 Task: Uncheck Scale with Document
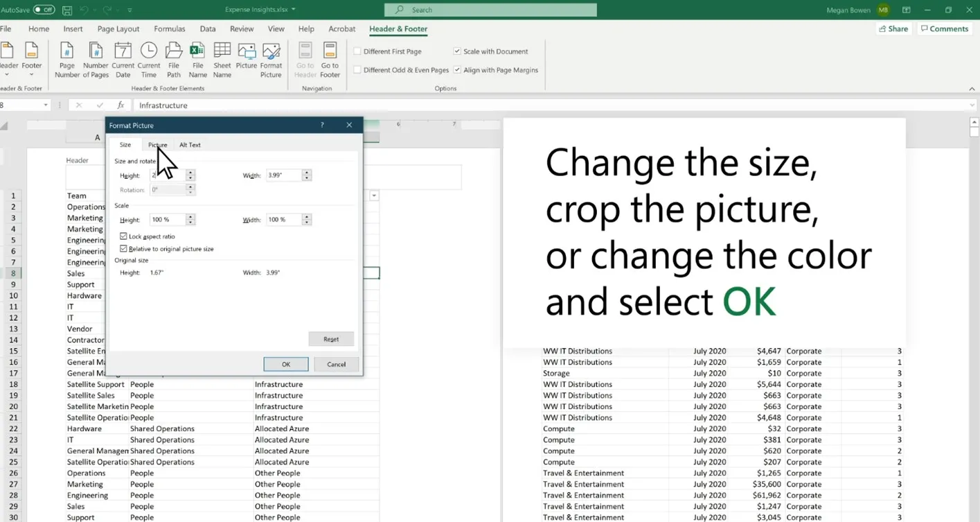click(457, 51)
